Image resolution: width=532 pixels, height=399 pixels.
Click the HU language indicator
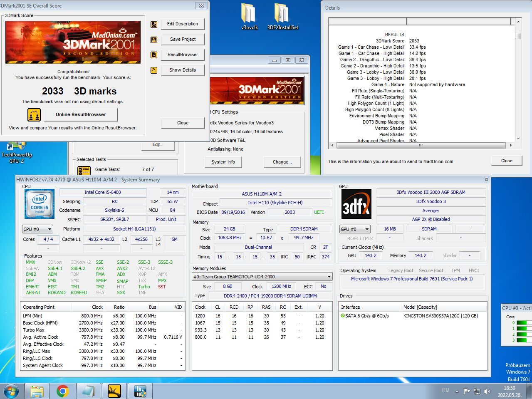pyautogui.click(x=445, y=390)
